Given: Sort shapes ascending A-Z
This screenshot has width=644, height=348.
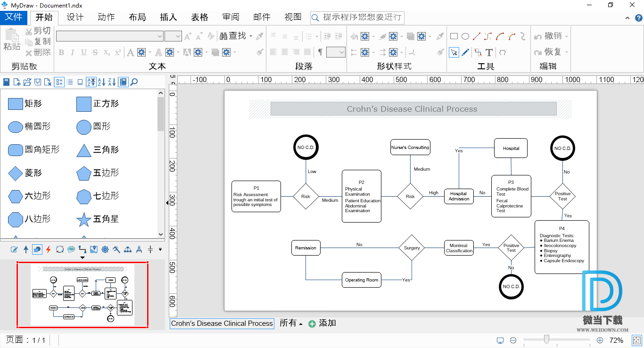Looking at the screenshot, I should coord(101,82).
